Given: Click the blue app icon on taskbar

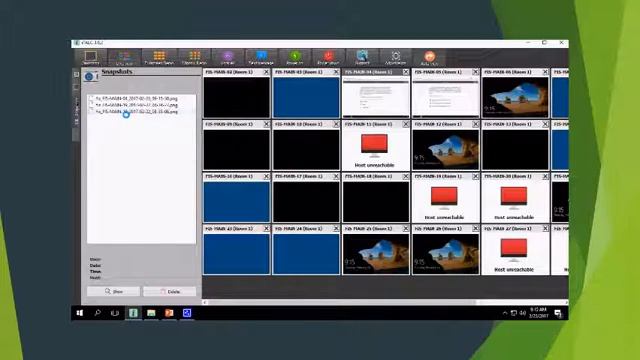Looking at the screenshot, I should click(x=187, y=313).
